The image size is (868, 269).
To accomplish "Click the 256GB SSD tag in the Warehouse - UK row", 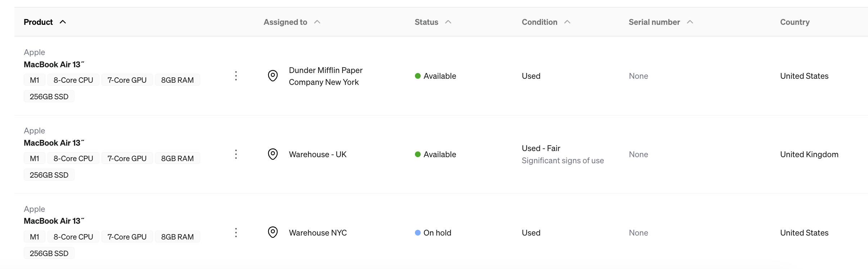I will click(49, 175).
